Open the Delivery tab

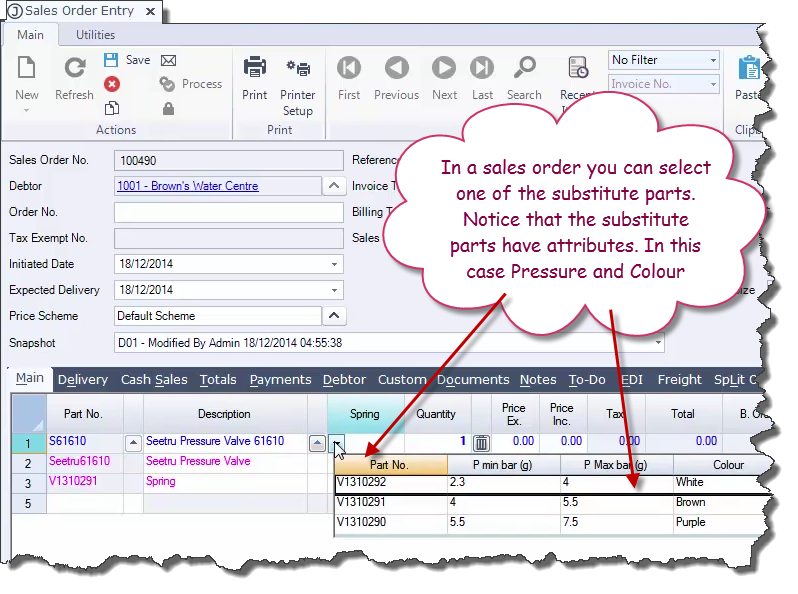[x=83, y=380]
